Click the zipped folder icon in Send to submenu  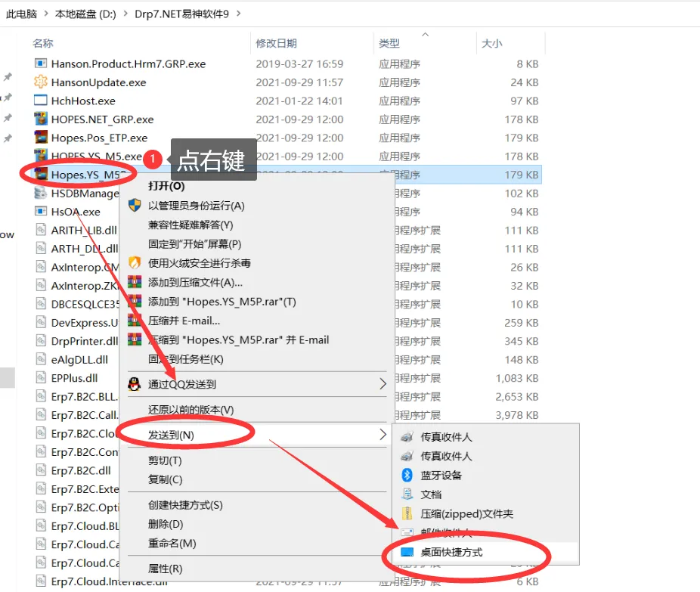407,513
